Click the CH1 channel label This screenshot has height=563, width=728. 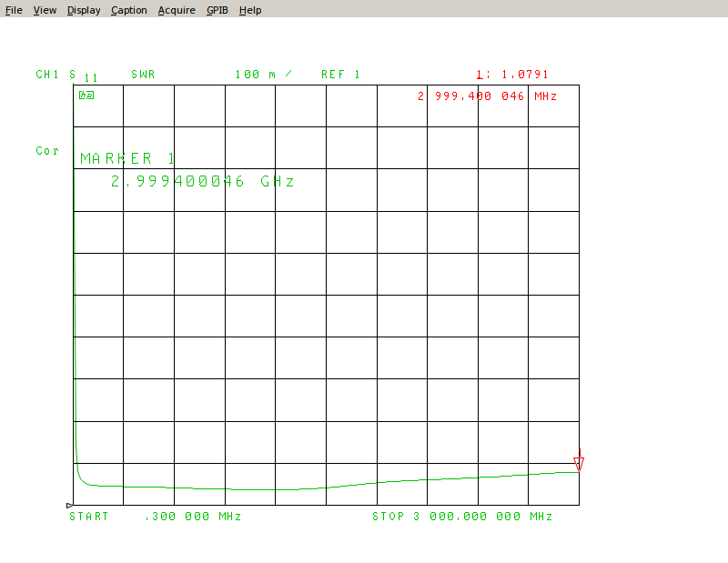47,75
